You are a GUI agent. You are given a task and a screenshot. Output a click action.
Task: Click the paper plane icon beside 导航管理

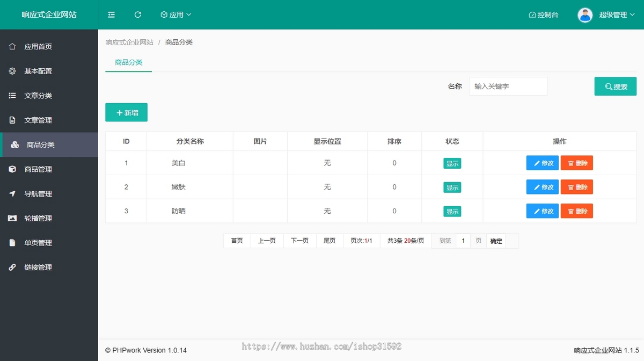click(x=12, y=194)
